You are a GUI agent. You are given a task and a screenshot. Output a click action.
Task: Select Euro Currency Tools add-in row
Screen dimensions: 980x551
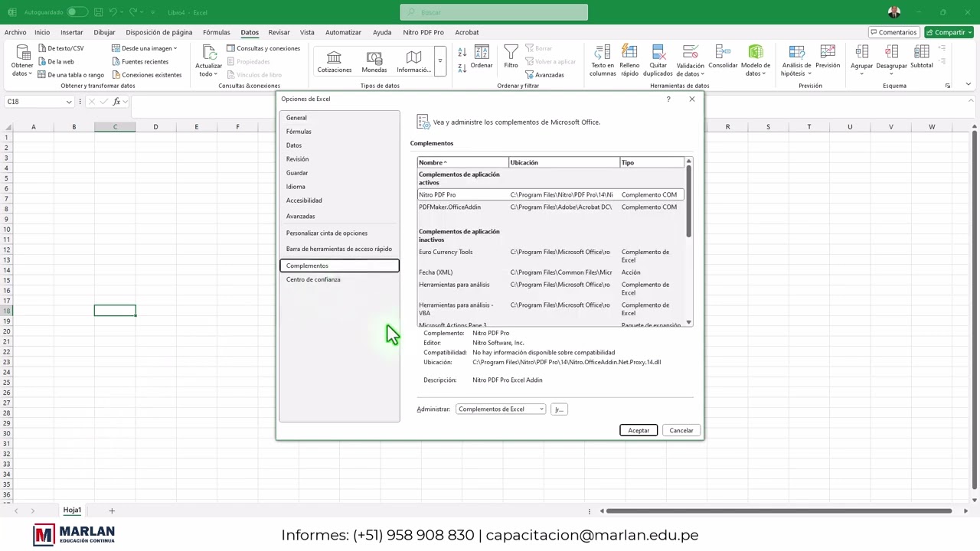tap(551, 256)
